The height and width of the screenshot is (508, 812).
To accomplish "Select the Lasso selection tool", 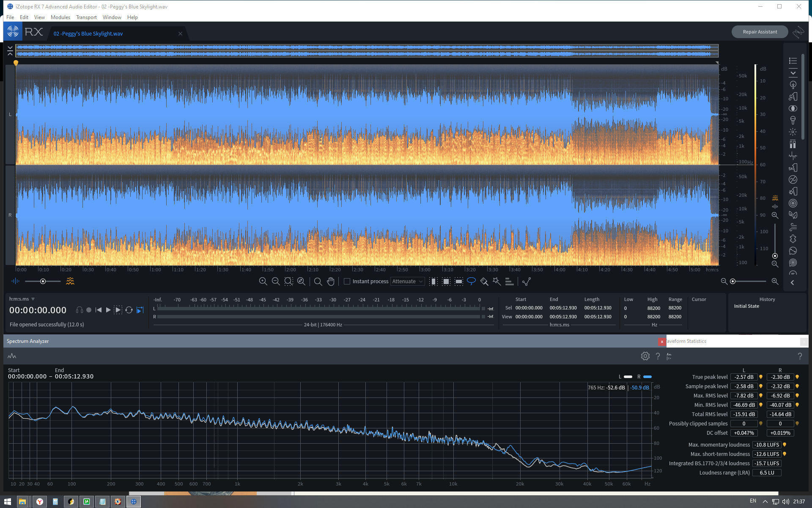I will [471, 281].
